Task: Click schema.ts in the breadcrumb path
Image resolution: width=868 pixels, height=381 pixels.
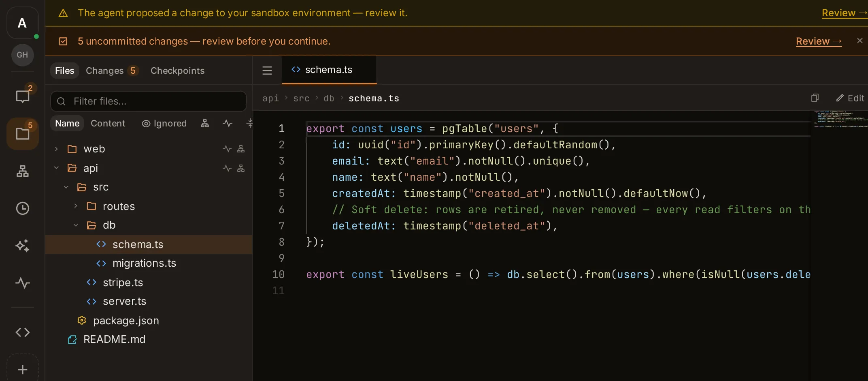Action: 374,98
